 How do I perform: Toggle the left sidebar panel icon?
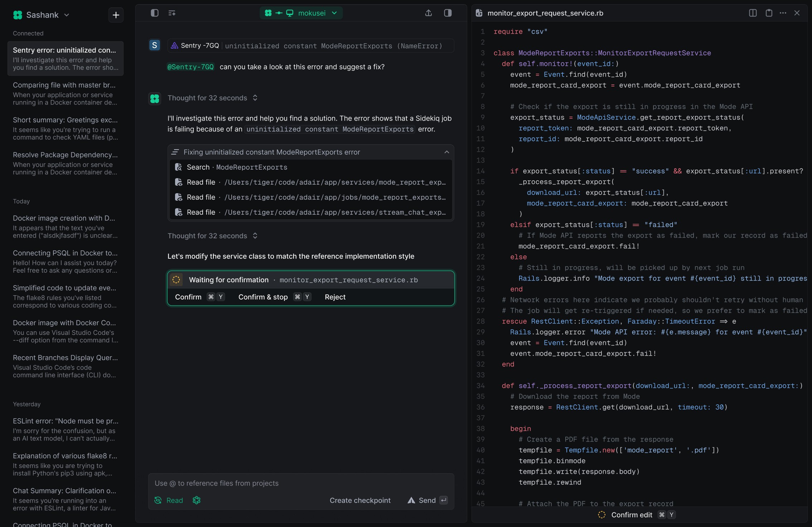click(x=155, y=13)
